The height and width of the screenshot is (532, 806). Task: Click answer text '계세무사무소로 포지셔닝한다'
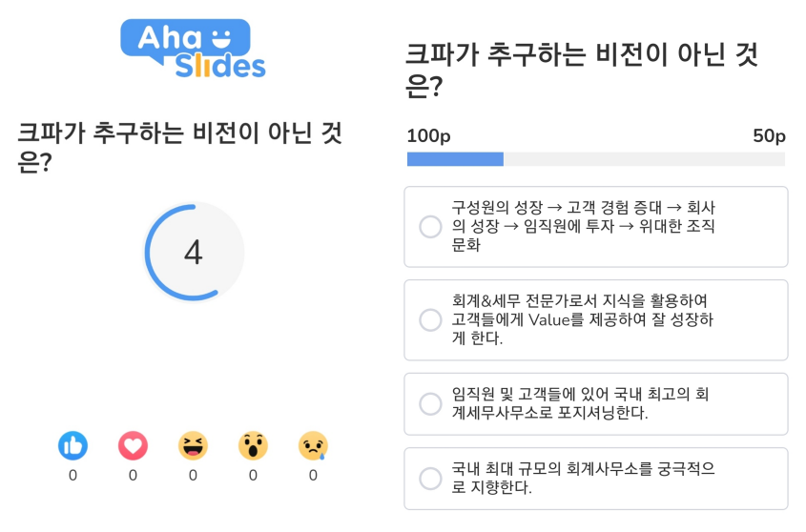click(x=549, y=413)
